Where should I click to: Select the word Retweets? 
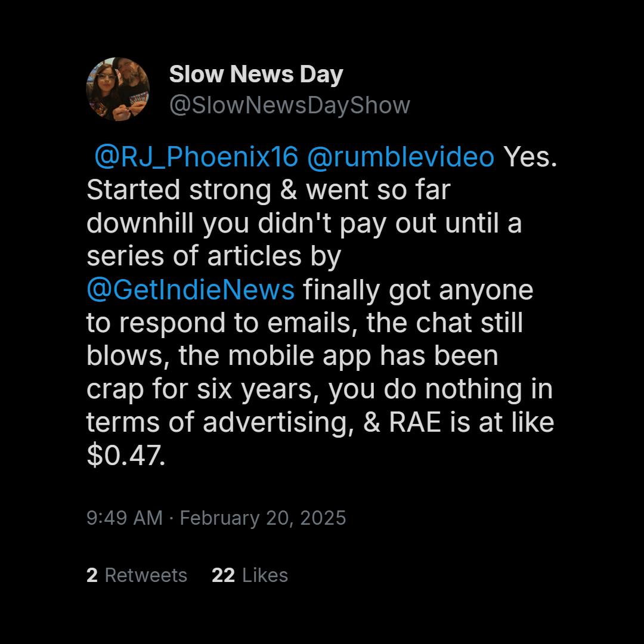(146, 575)
